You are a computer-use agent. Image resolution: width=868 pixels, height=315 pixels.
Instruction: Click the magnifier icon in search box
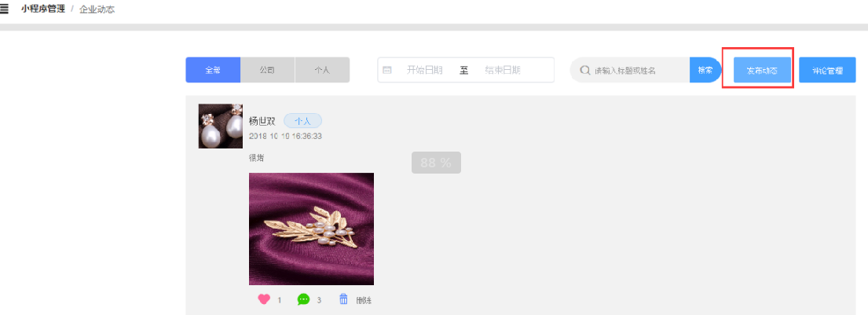tap(584, 71)
